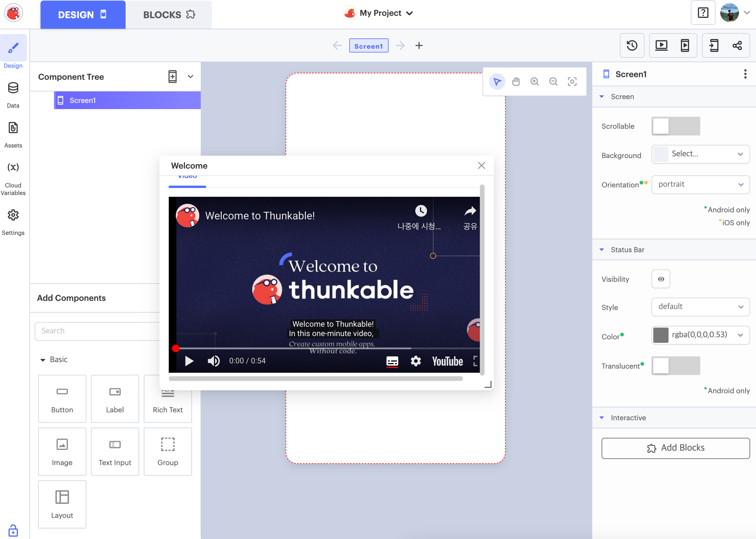
Task: Open the Style default dropdown
Action: click(700, 307)
